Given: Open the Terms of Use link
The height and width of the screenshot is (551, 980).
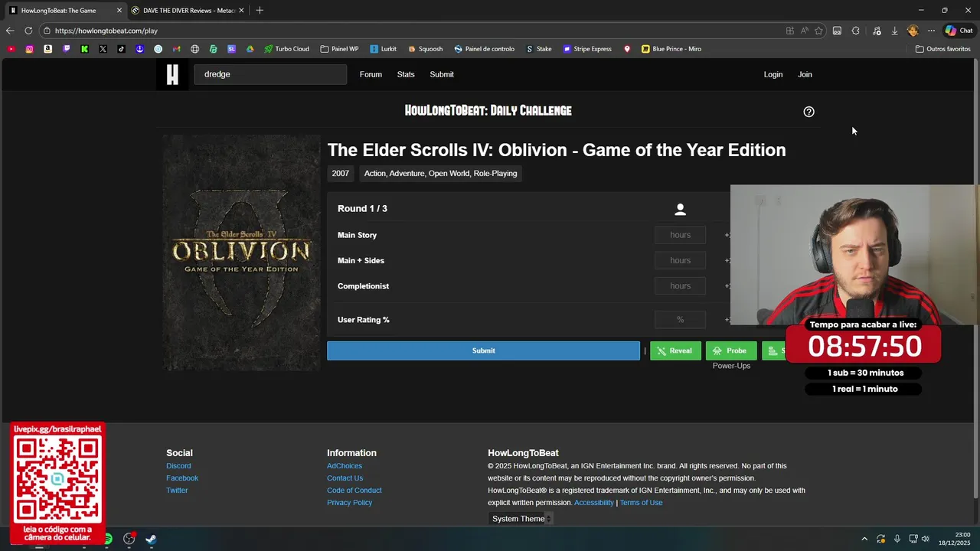Looking at the screenshot, I should coord(641,503).
